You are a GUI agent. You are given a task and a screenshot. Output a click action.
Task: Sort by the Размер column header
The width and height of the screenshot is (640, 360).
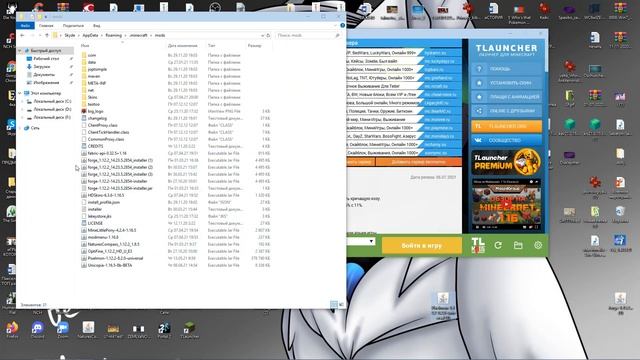pos(254,46)
